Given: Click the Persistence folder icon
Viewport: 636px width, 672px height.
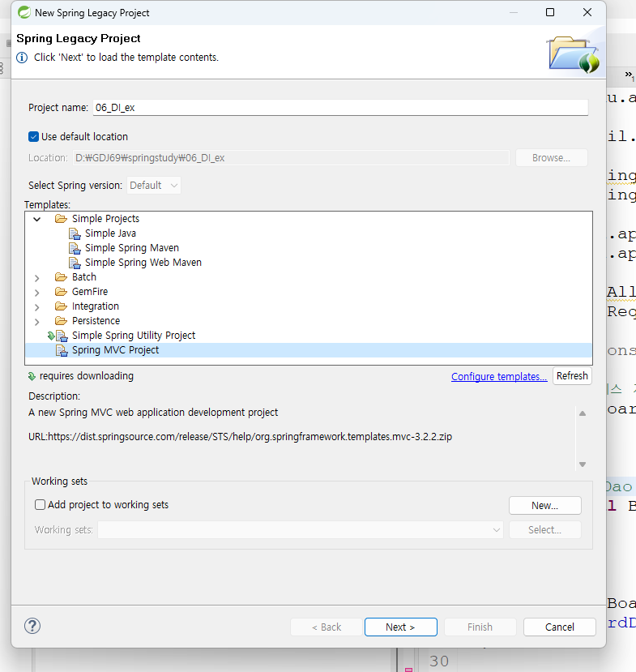Looking at the screenshot, I should (62, 320).
